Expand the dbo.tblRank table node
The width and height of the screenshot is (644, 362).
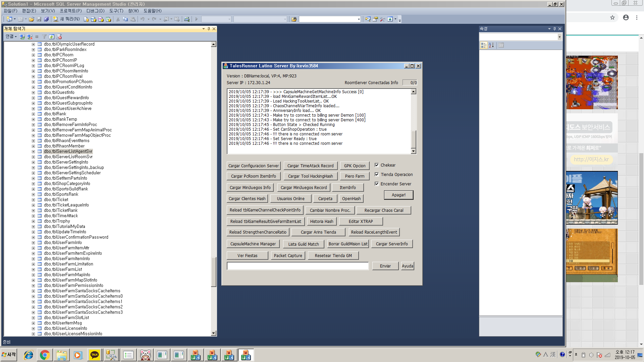(33, 114)
